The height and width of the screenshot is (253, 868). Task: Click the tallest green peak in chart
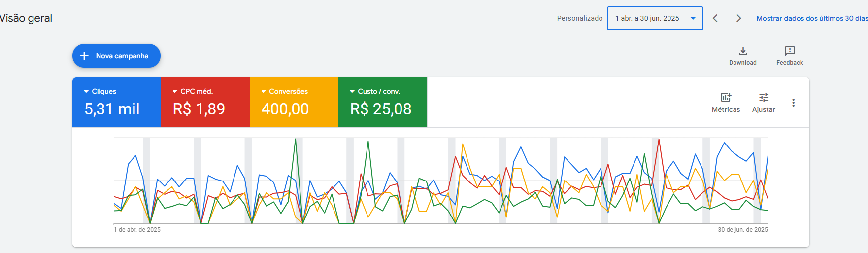point(296,140)
